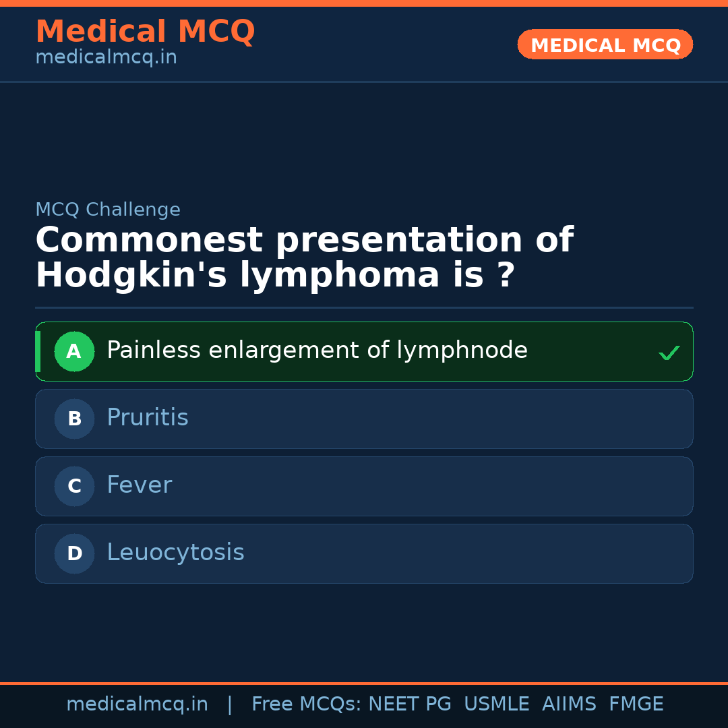The height and width of the screenshot is (728, 728).
Task: Click the D option circle
Action: click(74, 553)
